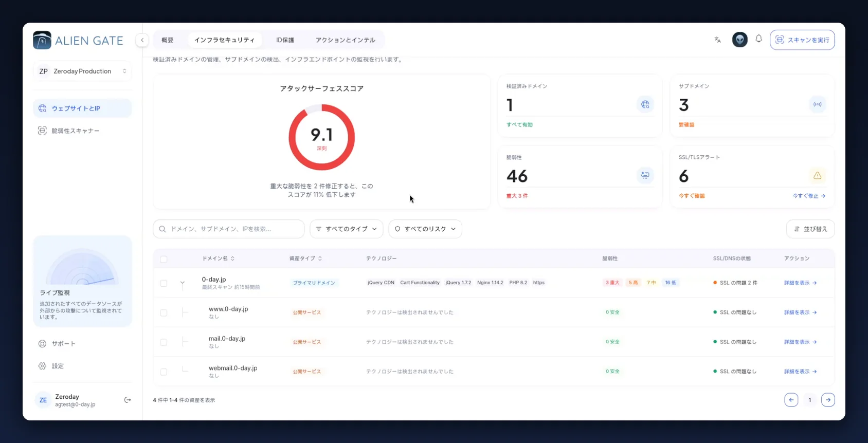Image resolution: width=868 pixels, height=443 pixels.
Task: Go to next page arrow
Action: click(x=828, y=400)
